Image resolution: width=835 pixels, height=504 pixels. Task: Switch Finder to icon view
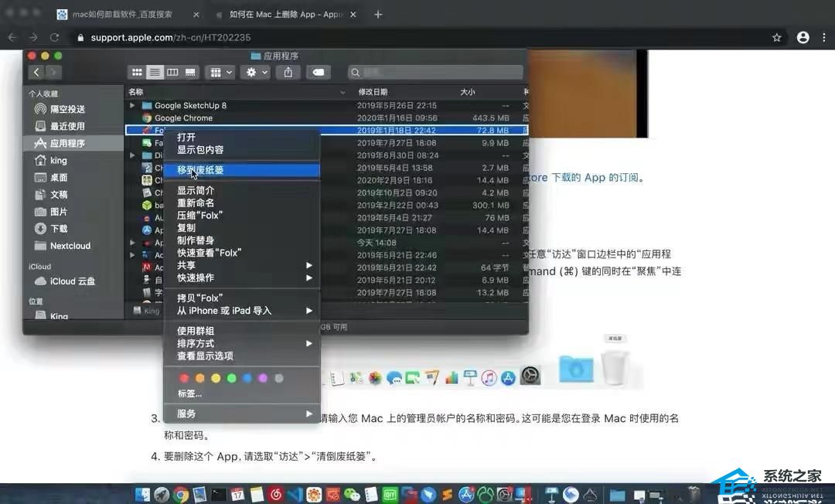[x=137, y=72]
